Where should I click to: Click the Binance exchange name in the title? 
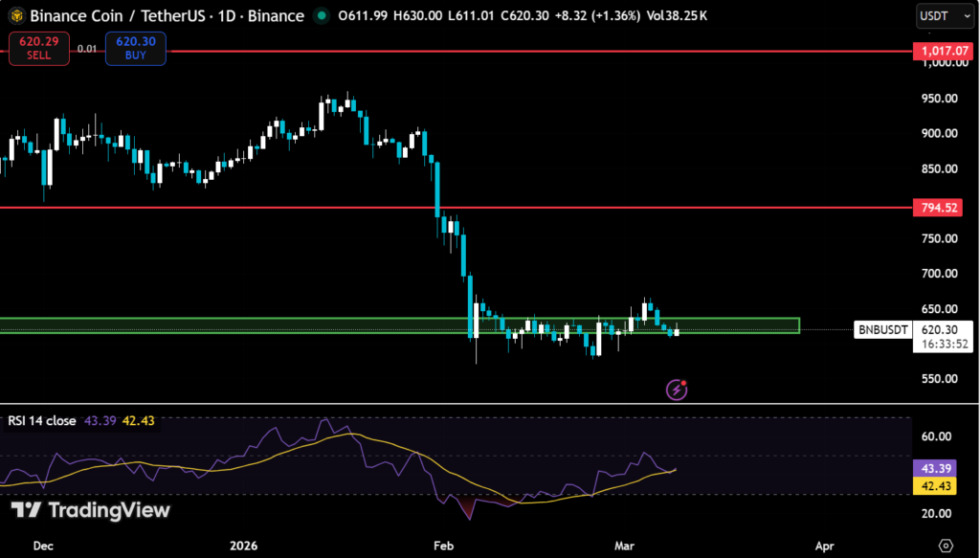pos(278,15)
